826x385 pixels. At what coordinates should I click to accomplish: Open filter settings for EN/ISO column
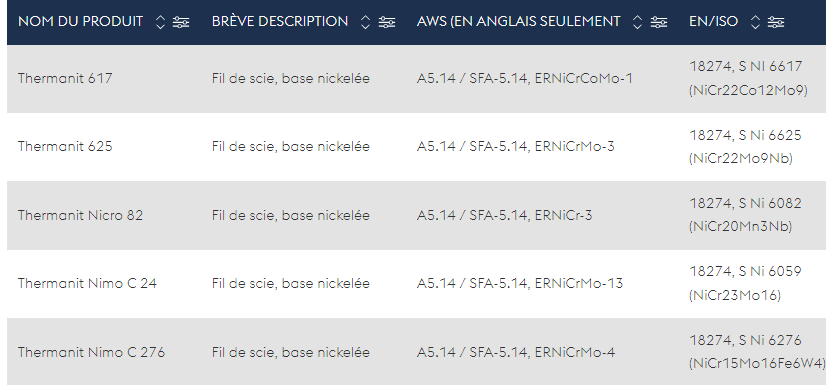(775, 22)
